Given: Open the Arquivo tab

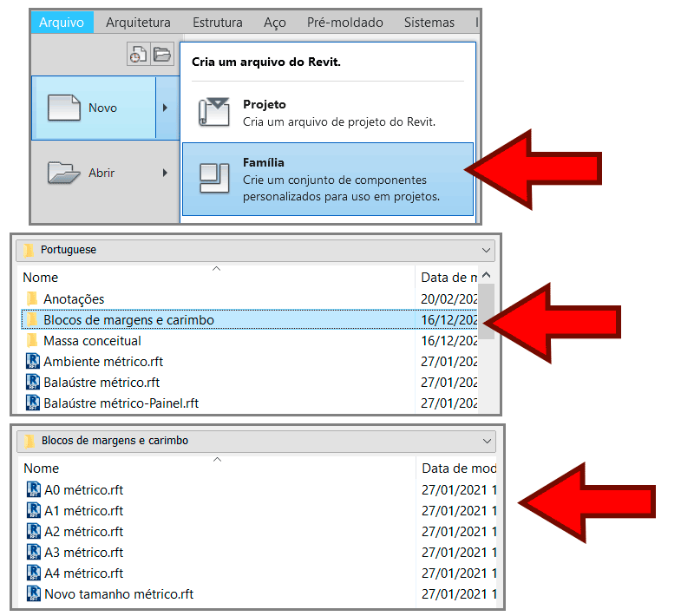Looking at the screenshot, I should (61, 23).
